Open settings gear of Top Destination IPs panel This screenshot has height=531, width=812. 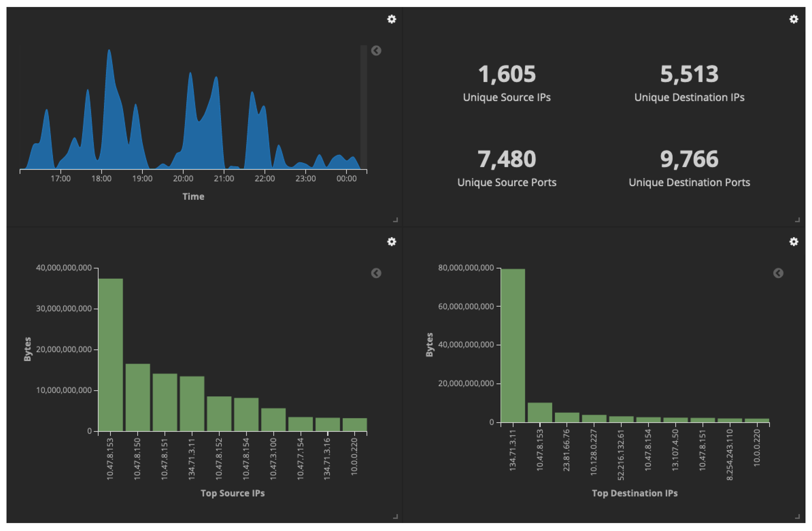(794, 242)
